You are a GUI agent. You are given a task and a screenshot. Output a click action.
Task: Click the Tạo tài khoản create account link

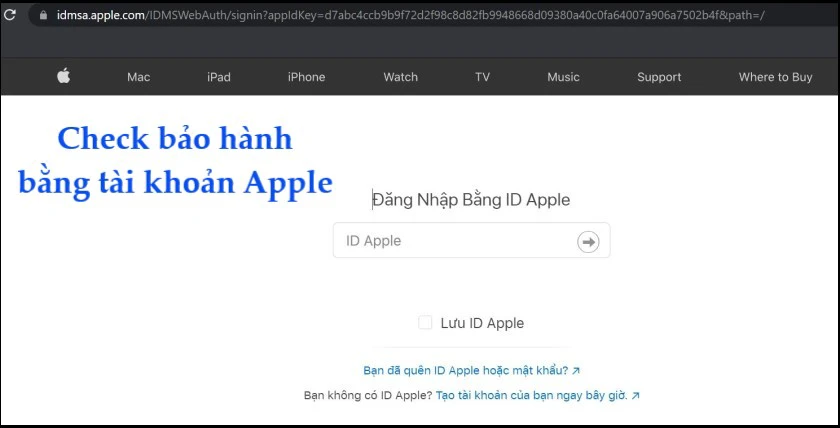[x=538, y=396]
